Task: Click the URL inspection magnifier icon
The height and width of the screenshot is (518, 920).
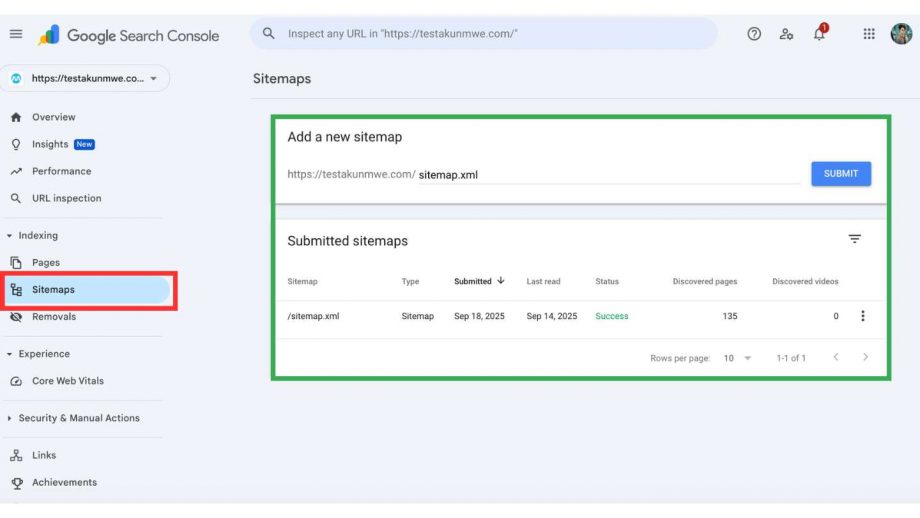Action: (16, 198)
